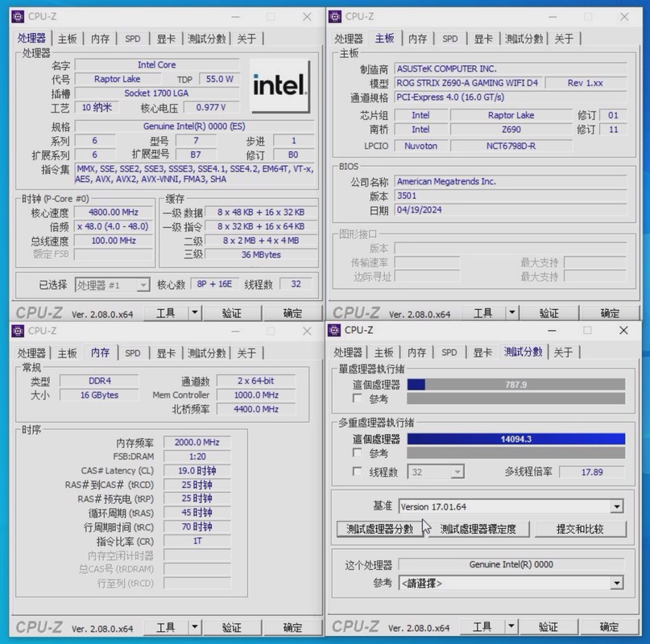
Task: Select 处理器 tab in the benchmark window
Action: coord(348,353)
